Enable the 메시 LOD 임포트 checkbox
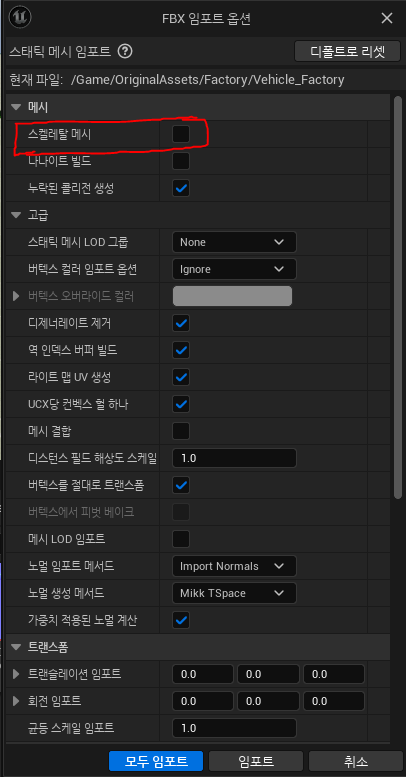406x777 pixels. (181, 539)
